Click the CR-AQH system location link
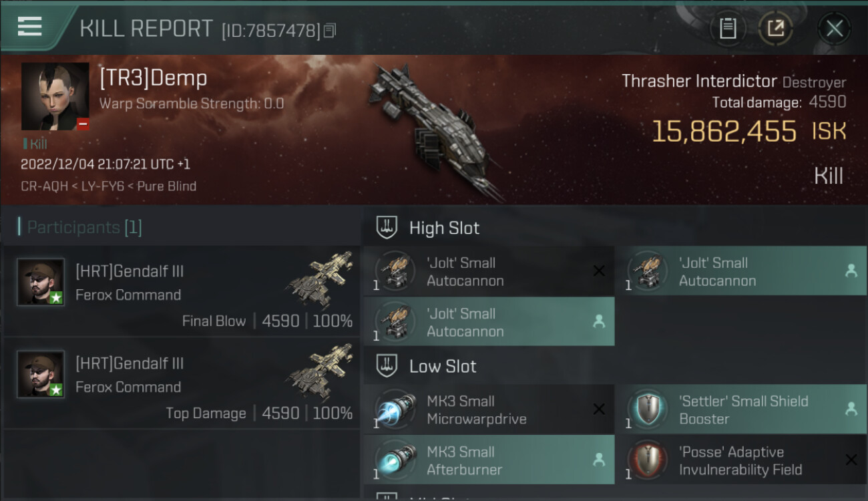 (45, 186)
